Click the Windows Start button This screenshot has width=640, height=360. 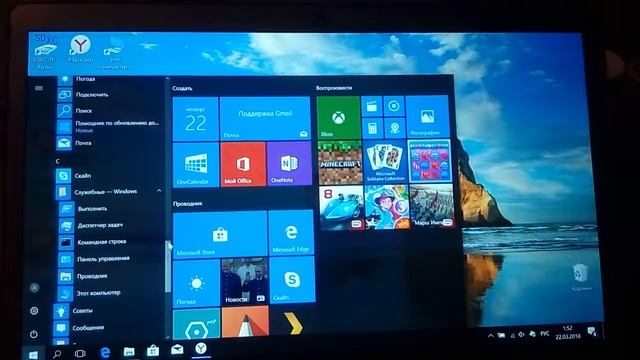tap(33, 354)
